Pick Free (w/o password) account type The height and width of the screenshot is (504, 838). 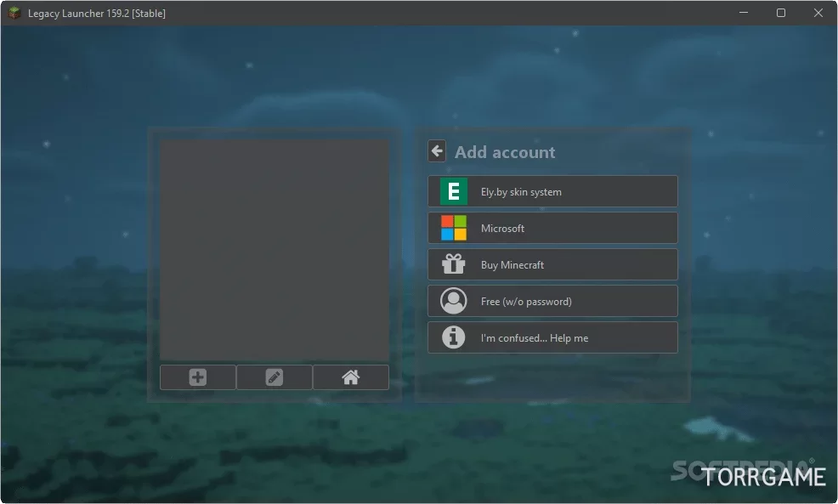click(552, 301)
